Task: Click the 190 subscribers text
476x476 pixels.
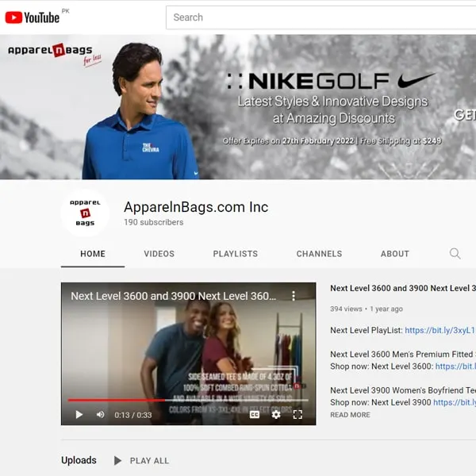Action: [x=154, y=222]
